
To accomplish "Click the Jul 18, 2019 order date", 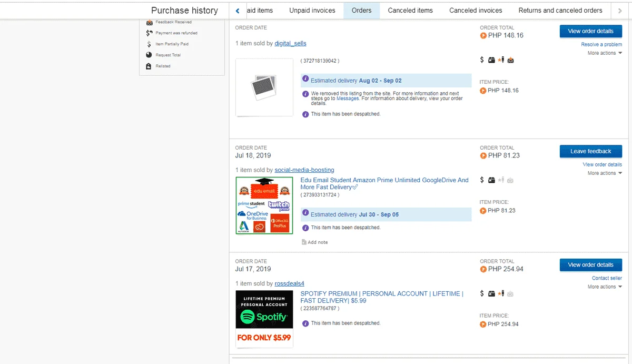I will [253, 155].
